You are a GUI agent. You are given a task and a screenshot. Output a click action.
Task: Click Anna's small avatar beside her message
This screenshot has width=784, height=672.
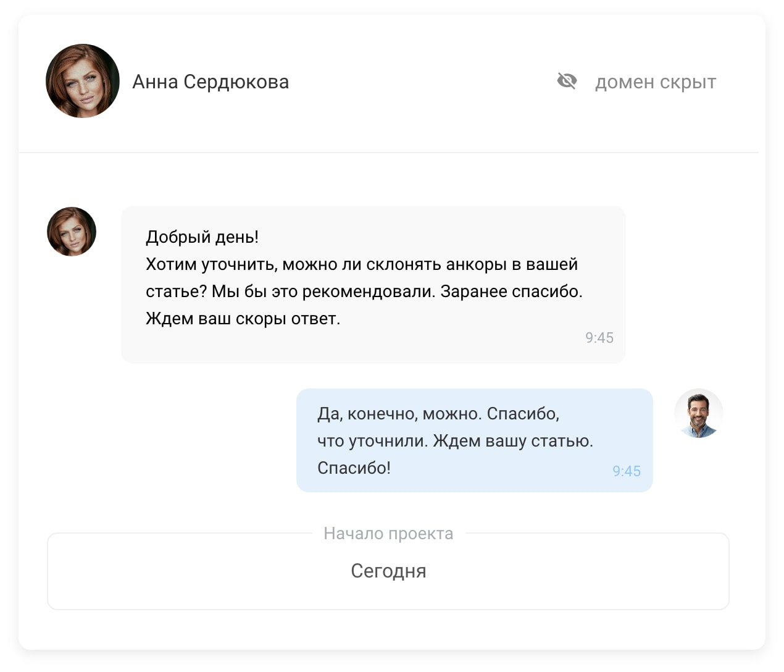pos(72,232)
